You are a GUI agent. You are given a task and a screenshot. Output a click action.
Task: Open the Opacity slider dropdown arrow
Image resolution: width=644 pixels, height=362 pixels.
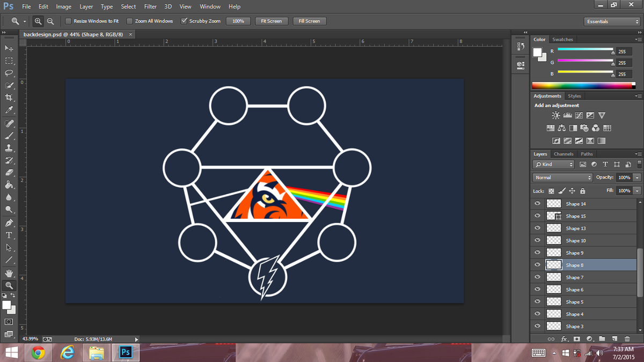point(637,178)
